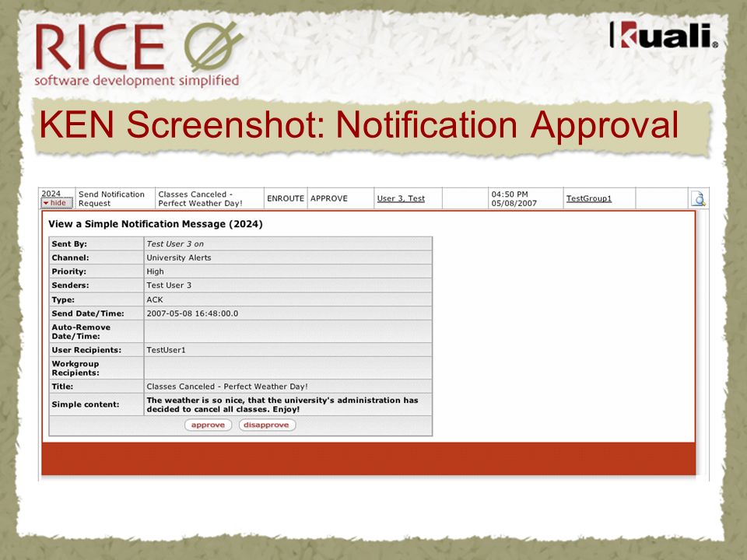The width and height of the screenshot is (747, 560).
Task: Select the 'User Recipients:' label
Action: 86,350
